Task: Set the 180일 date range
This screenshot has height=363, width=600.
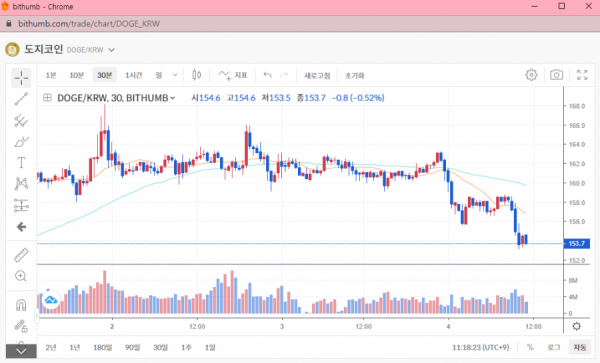Action: 103,347
